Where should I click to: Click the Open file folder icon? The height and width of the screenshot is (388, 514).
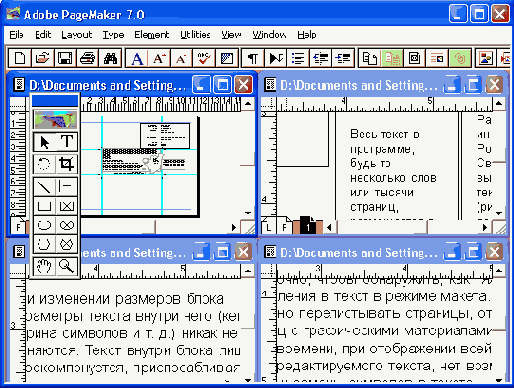pos(42,58)
